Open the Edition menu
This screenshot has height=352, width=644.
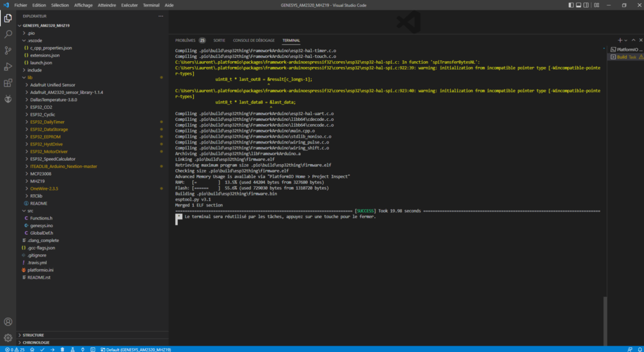pos(39,5)
